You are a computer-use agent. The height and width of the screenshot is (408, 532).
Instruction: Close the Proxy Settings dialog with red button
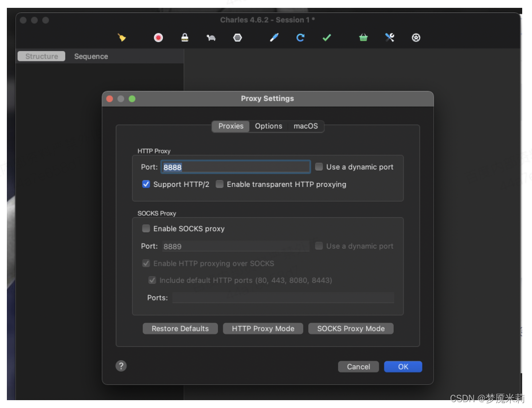tap(109, 99)
